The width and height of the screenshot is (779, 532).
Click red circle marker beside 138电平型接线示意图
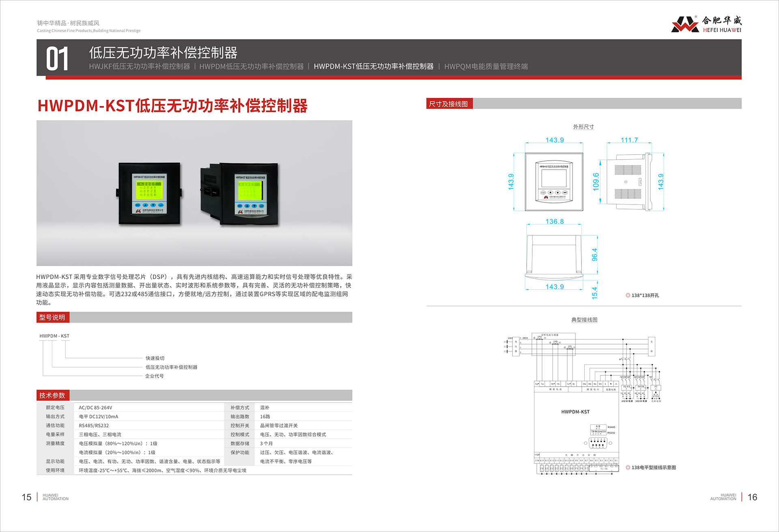[x=628, y=467]
